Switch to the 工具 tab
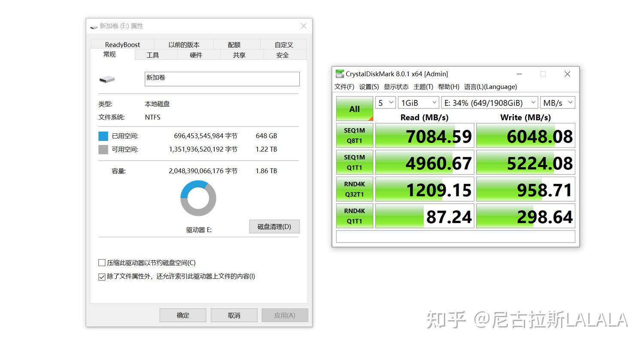 (x=152, y=55)
